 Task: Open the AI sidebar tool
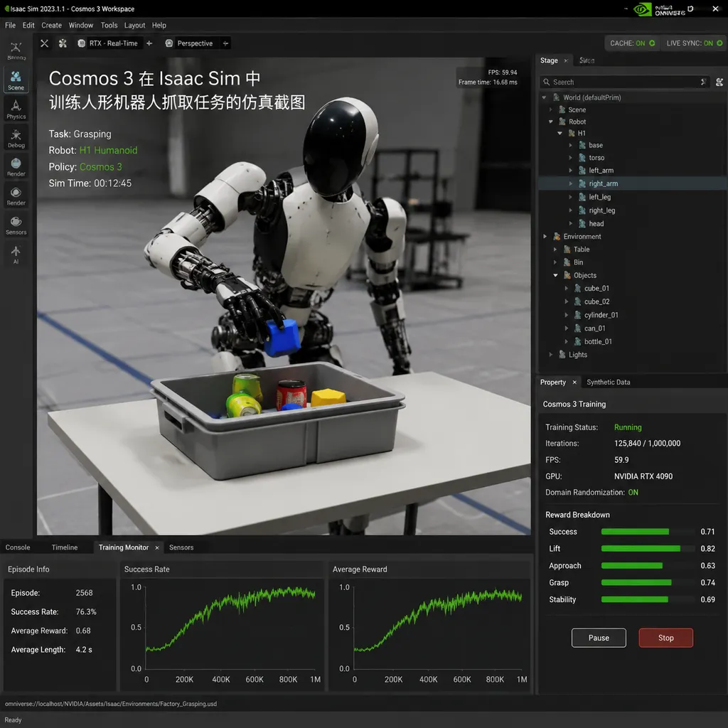tap(16, 254)
